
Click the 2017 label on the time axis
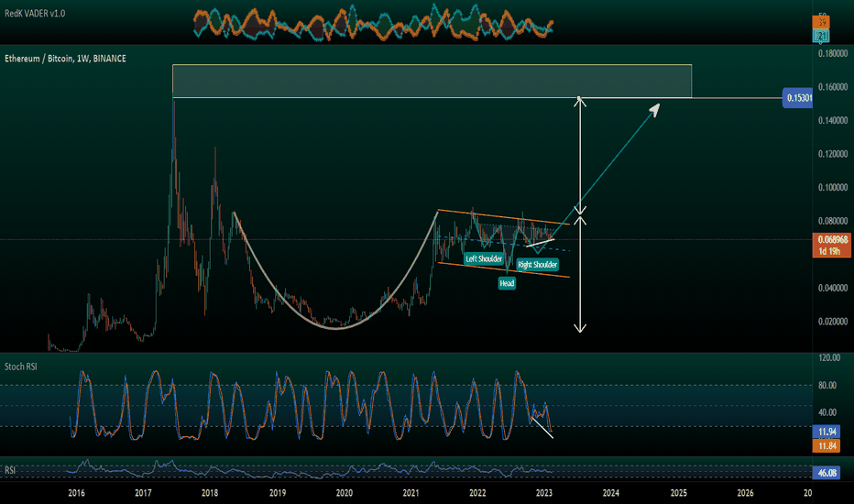(143, 493)
